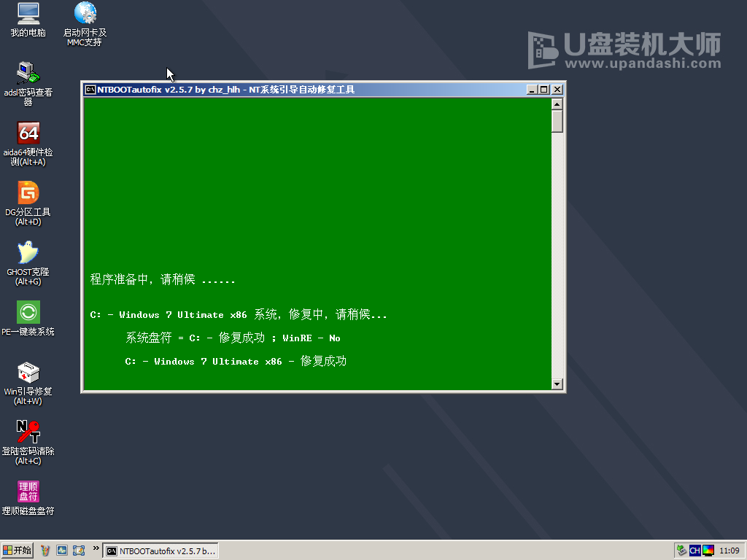Click the CH input language indicator
747x560 pixels.
point(694,551)
